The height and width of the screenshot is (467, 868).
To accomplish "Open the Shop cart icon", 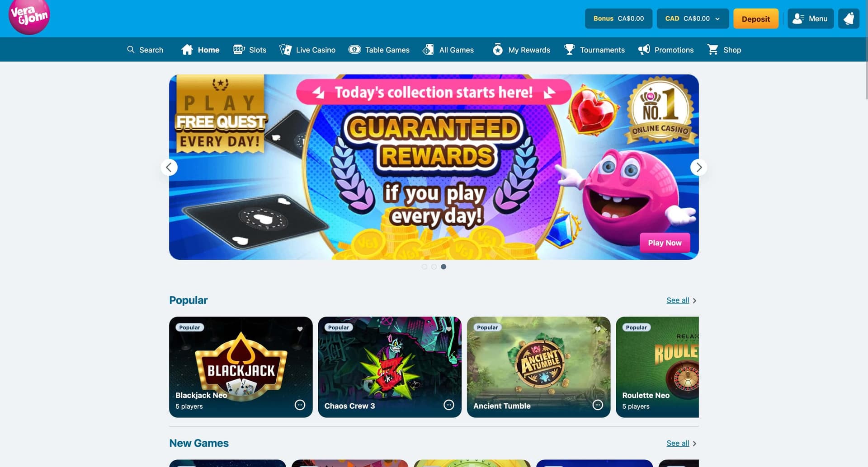I will click(713, 50).
